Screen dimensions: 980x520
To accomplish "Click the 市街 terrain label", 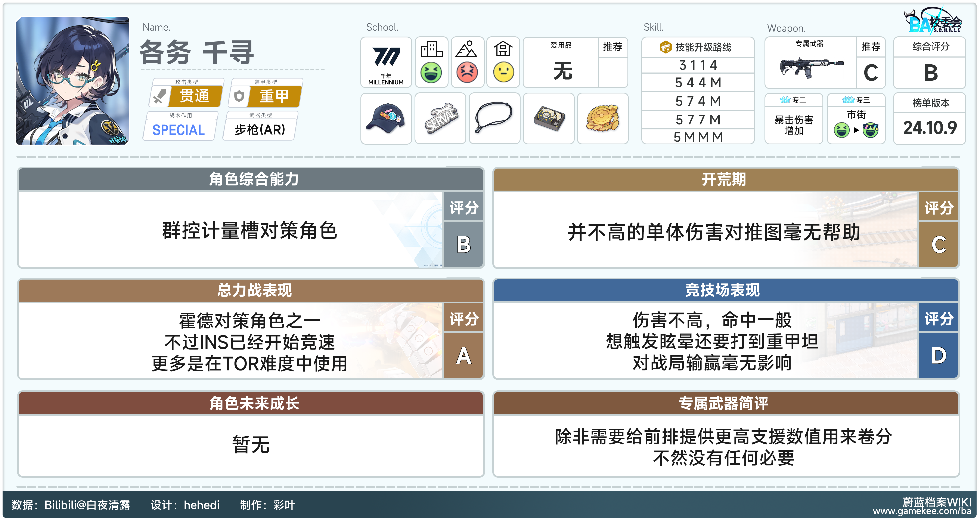I will pyautogui.click(x=856, y=114).
